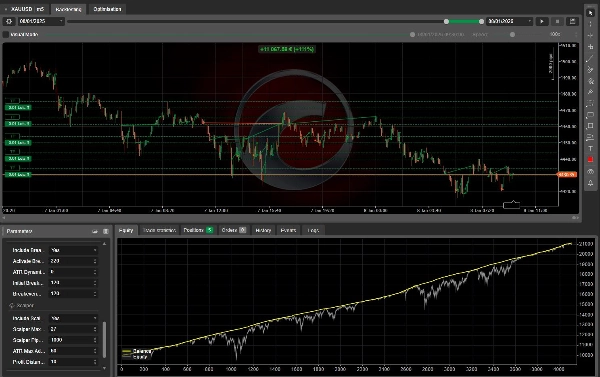Click the orange current price label on axis
Viewport: 600px width, 377px height.
[x=567, y=175]
